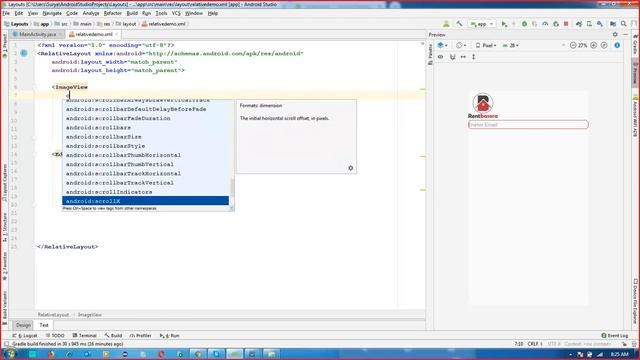Open the SDK Manager icon
Image resolution: width=640 pixels, height=360 pixels.
point(600,24)
